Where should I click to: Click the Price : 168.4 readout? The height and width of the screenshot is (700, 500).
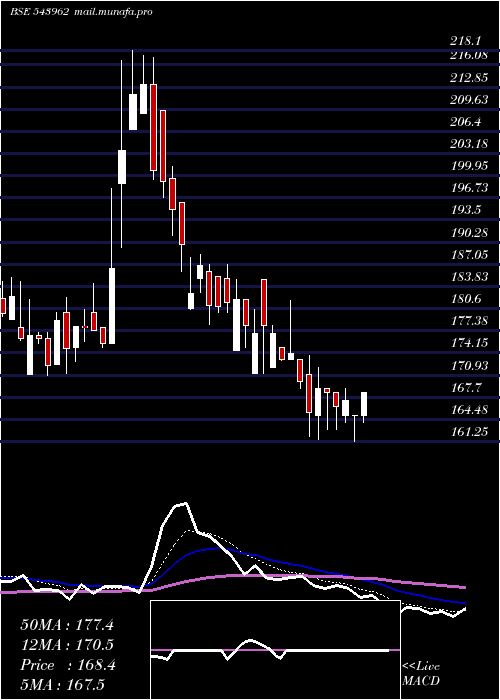click(x=68, y=665)
